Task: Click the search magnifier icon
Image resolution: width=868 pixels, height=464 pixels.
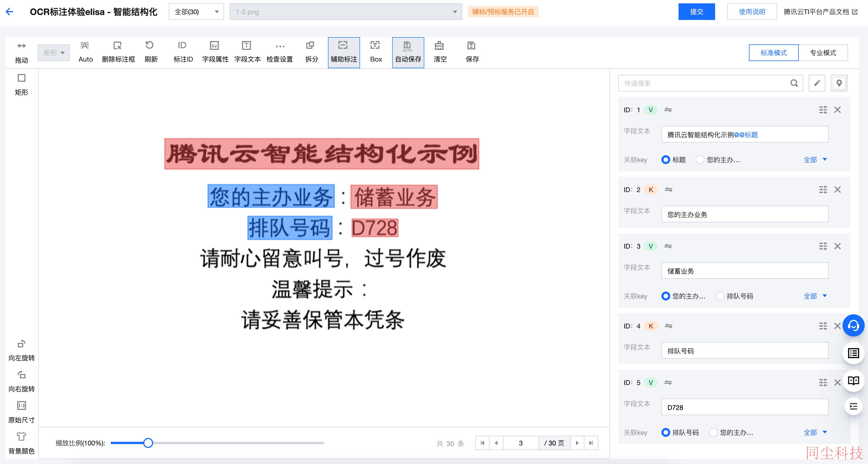Action: point(794,83)
